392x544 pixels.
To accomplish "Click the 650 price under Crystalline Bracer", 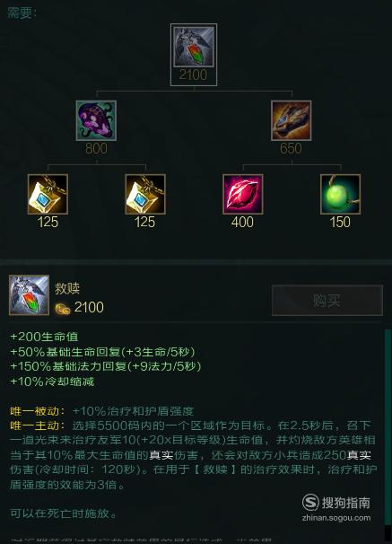I will click(x=291, y=148).
